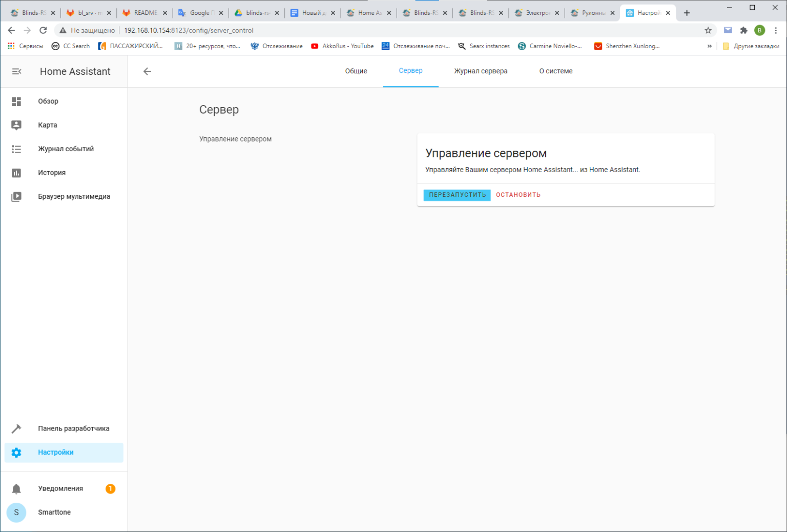Go back using the arrow in config header
Viewport: 787px width, 532px height.
coord(148,71)
